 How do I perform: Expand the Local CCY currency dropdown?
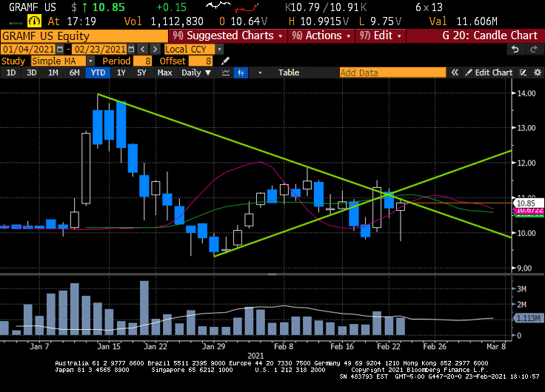(219, 50)
